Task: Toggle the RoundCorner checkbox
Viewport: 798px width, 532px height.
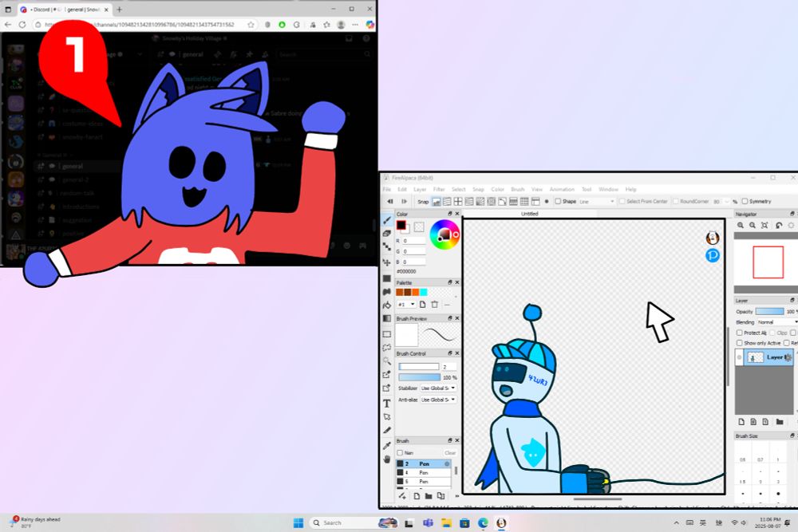Action: (676, 202)
